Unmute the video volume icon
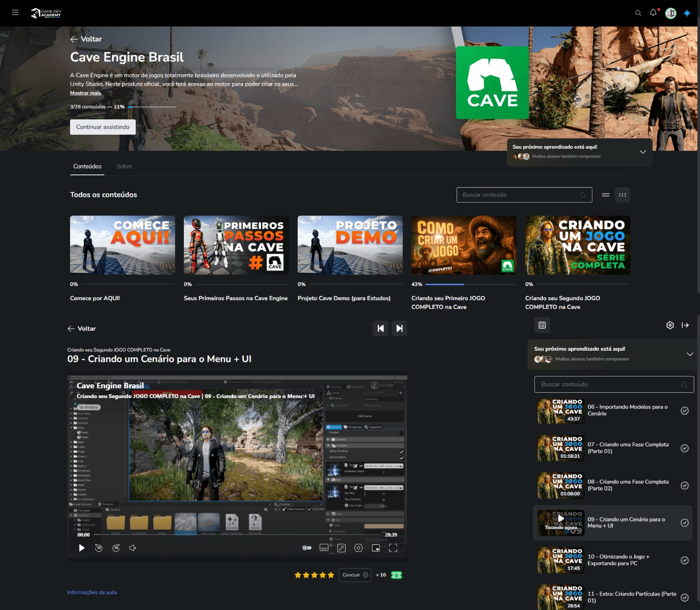700x610 pixels. click(133, 548)
